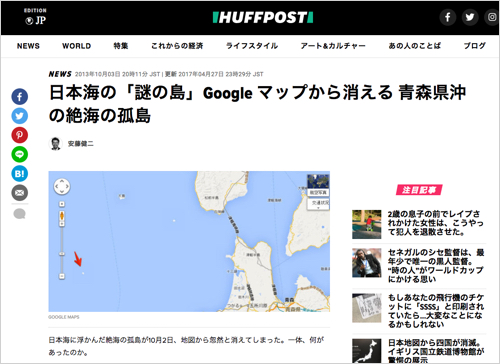The width and height of the screenshot is (500, 364).
Task: Share article by email envelope icon
Action: click(x=20, y=193)
